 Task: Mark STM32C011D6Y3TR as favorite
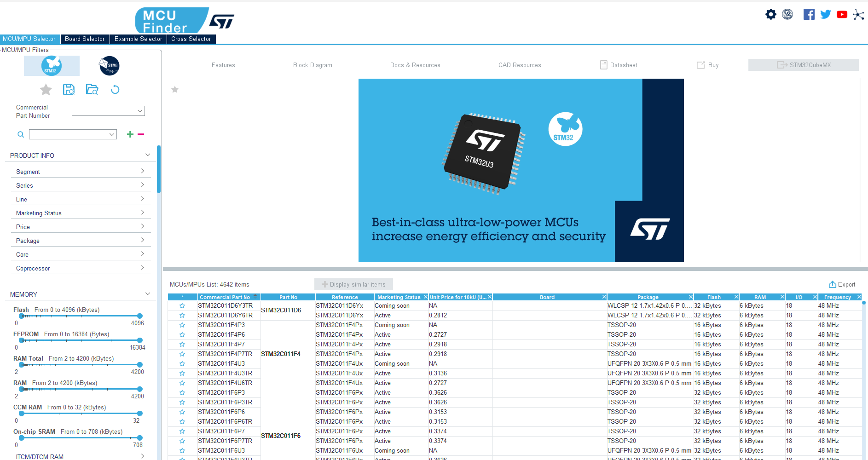pyautogui.click(x=182, y=305)
